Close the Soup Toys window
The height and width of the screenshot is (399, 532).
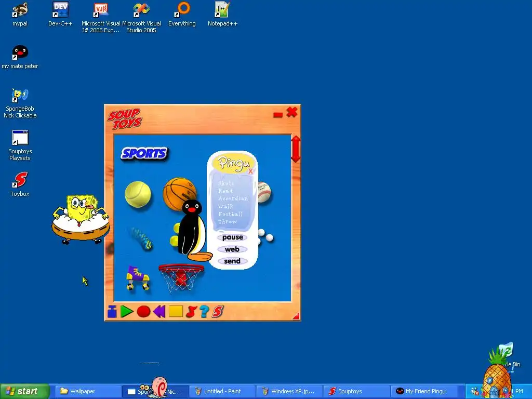(x=292, y=112)
